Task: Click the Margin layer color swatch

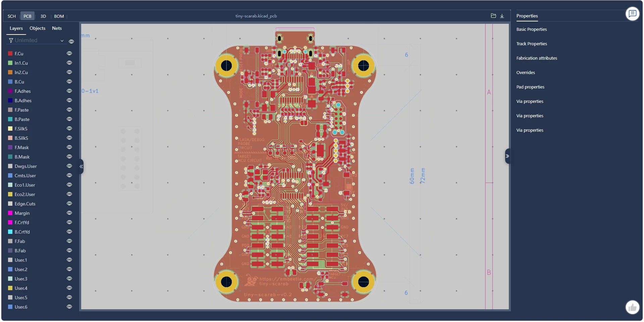Action: (10, 213)
